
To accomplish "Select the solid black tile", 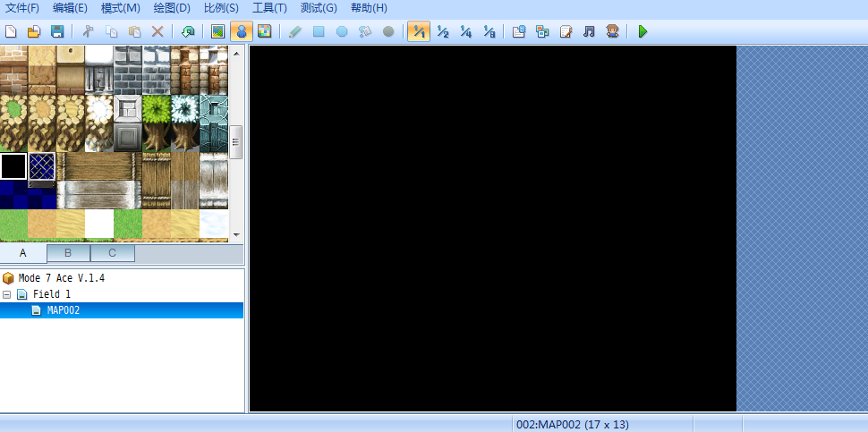I will coord(13,166).
